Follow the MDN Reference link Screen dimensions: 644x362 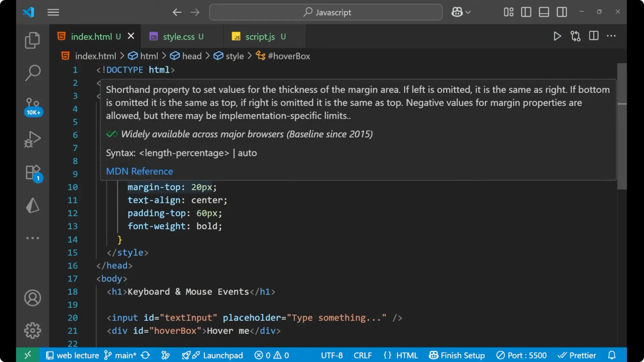click(x=139, y=171)
